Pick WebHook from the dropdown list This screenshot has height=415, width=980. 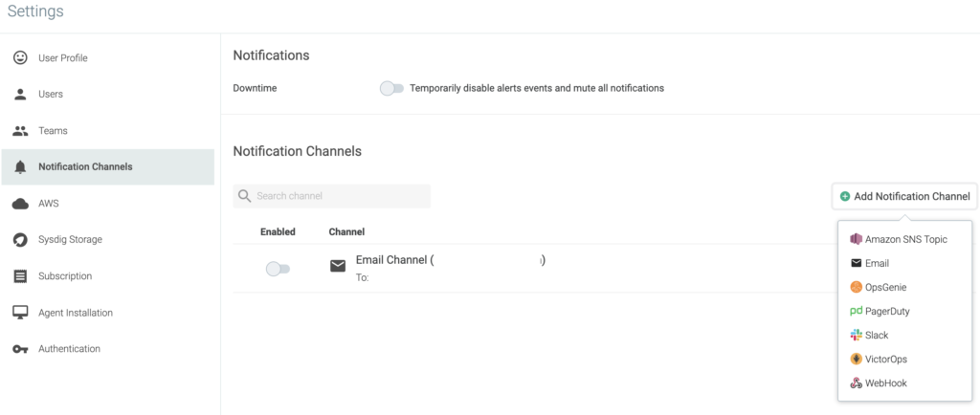885,382
